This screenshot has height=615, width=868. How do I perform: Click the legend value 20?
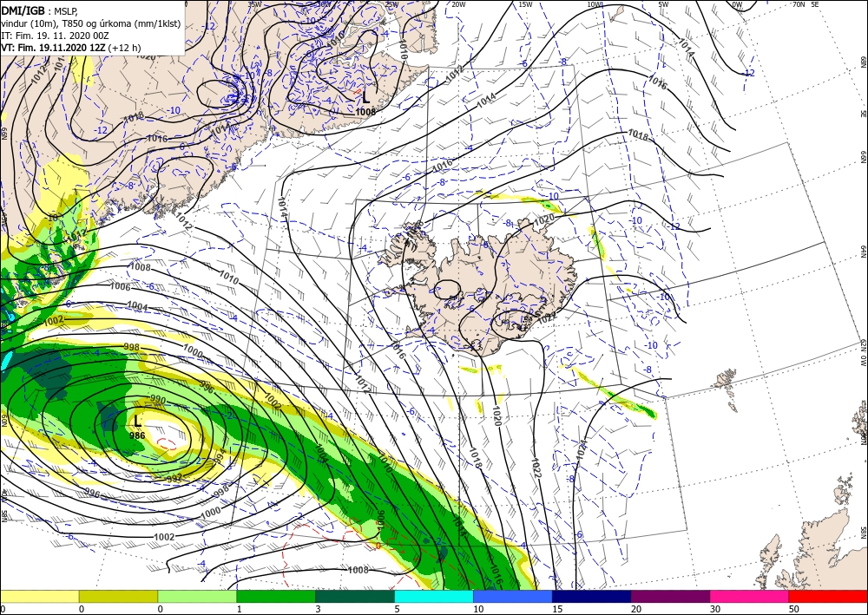635,610
